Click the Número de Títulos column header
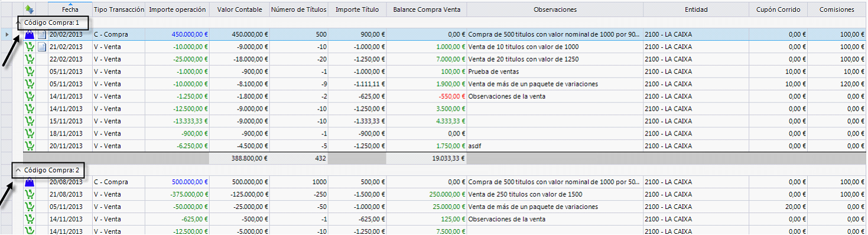868x235 pixels. pos(299,9)
